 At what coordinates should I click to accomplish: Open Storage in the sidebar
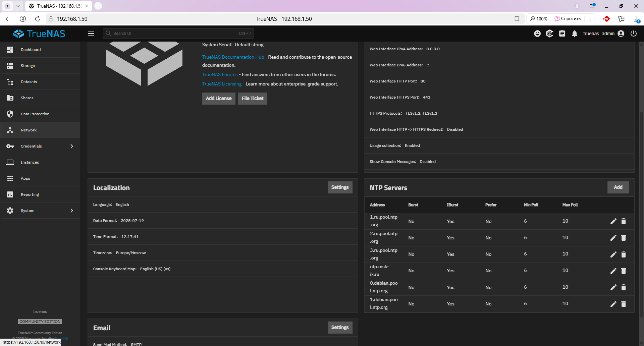(40, 66)
